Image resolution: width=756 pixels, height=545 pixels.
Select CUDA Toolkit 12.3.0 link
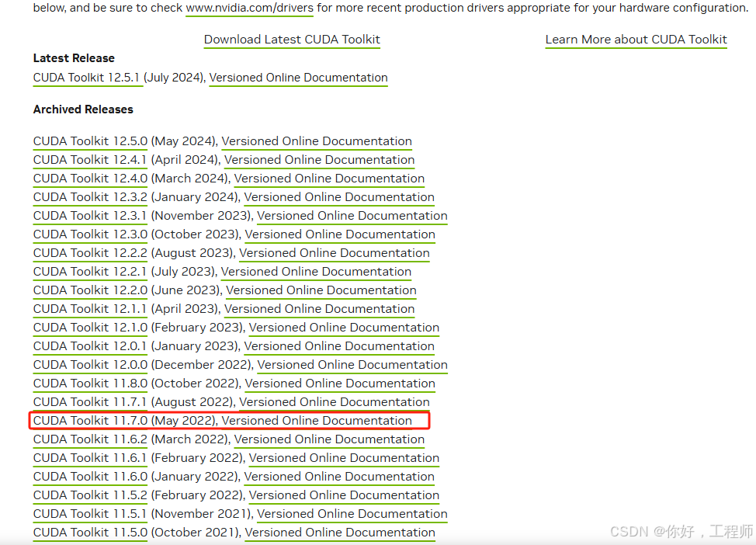point(90,234)
